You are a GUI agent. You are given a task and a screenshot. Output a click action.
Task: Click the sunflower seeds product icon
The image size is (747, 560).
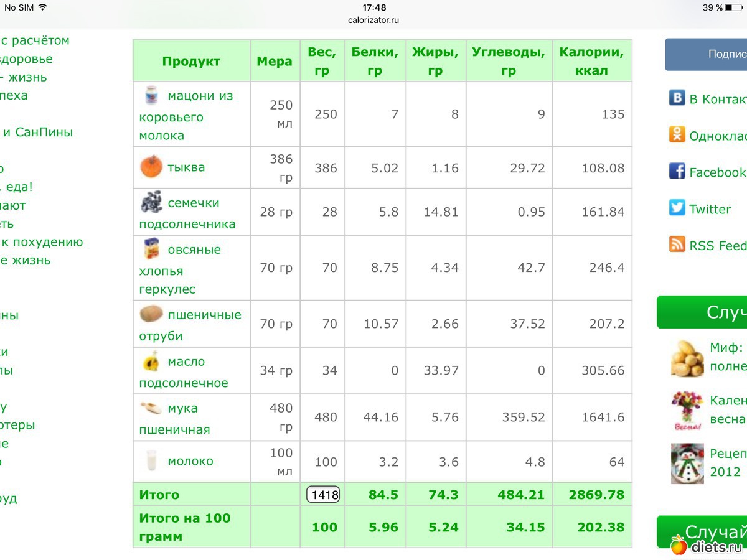[151, 203]
